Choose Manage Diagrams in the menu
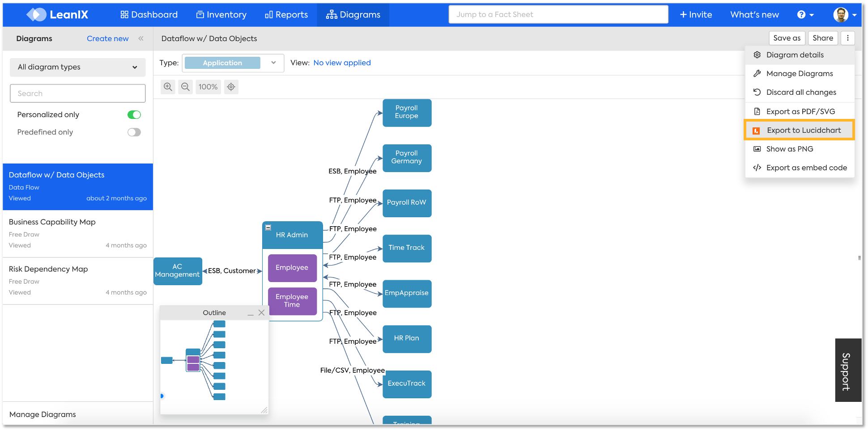This screenshot has width=868, height=430. (800, 74)
